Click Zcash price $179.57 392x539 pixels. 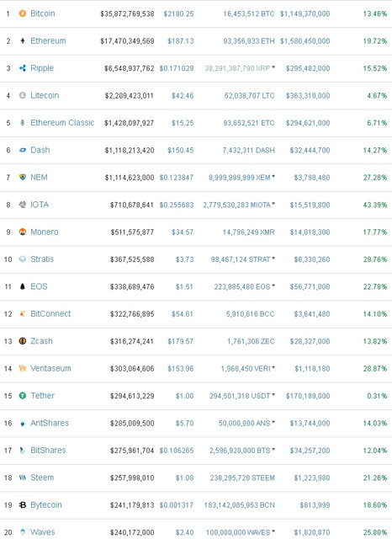(181, 341)
